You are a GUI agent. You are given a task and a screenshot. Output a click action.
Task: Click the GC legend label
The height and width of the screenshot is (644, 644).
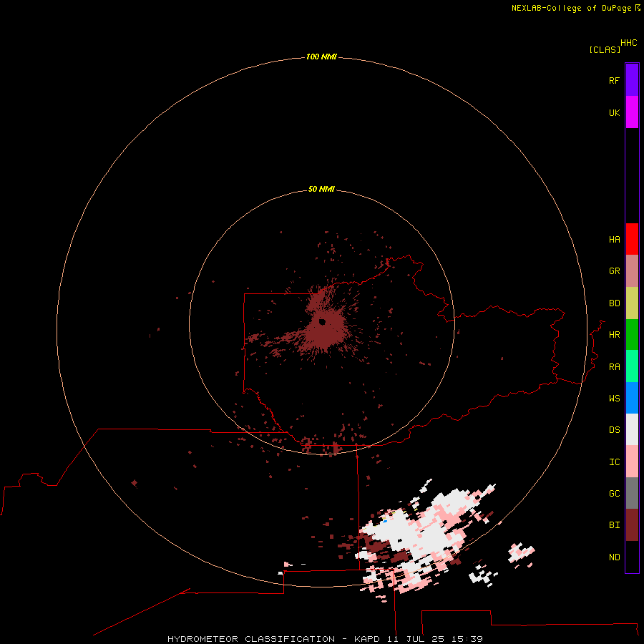614,494
